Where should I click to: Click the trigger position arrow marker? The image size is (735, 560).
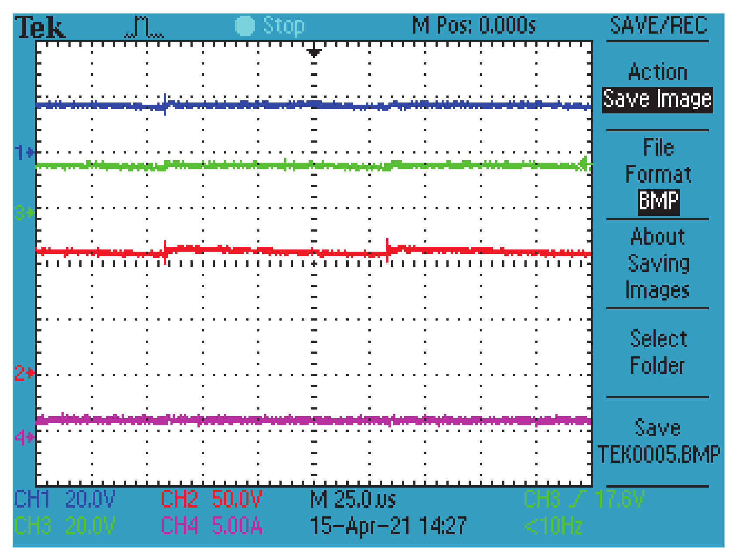313,52
